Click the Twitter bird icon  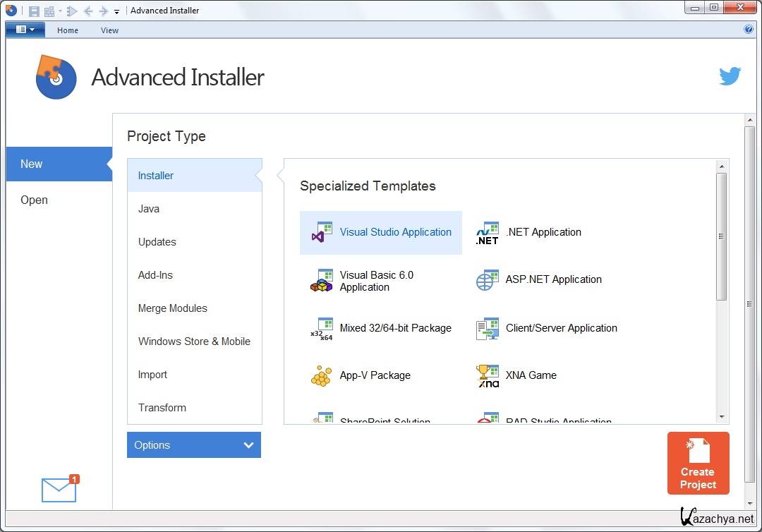pos(730,76)
